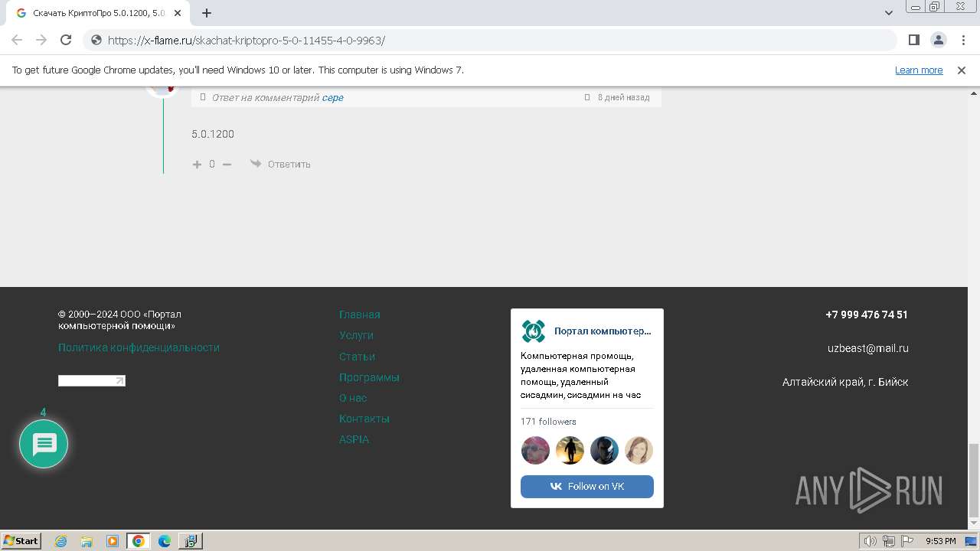Image resolution: width=980 pixels, height=551 pixels.
Task: Dismiss the Chrome update notification bar
Action: pyautogui.click(x=962, y=70)
